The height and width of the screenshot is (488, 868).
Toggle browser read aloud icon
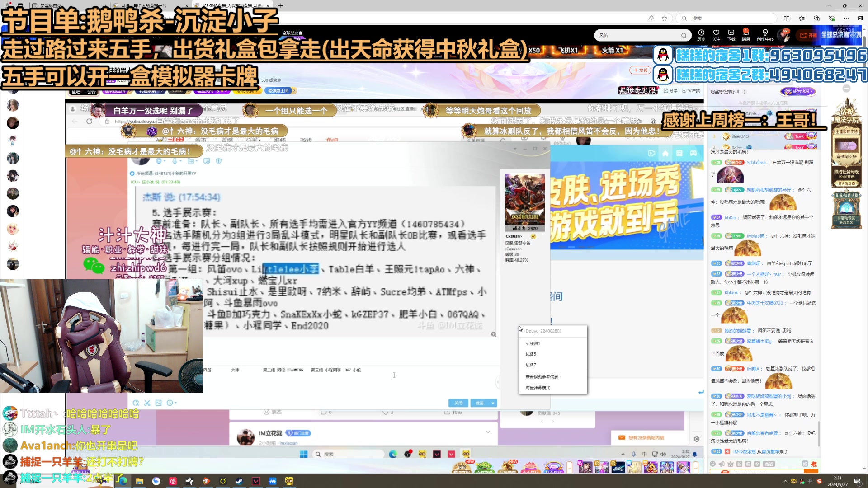(x=651, y=18)
